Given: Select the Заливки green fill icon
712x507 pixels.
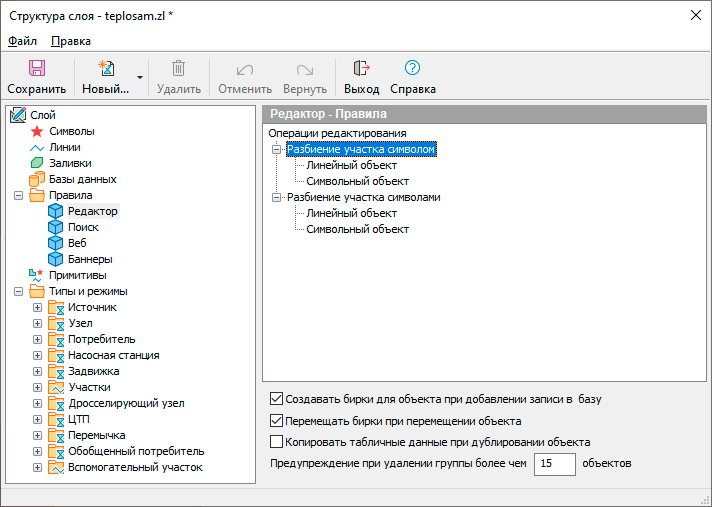Looking at the screenshot, I should click(37, 163).
